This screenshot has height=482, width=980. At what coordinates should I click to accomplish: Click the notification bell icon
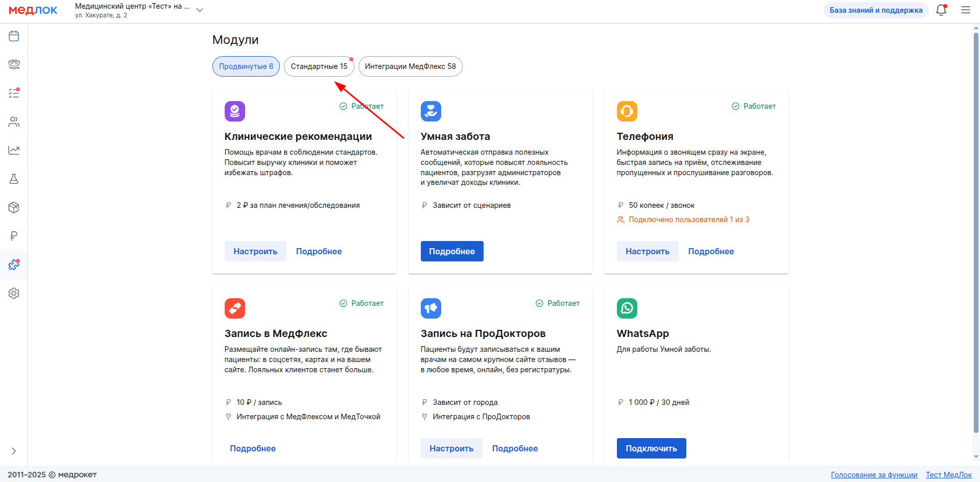coord(941,10)
